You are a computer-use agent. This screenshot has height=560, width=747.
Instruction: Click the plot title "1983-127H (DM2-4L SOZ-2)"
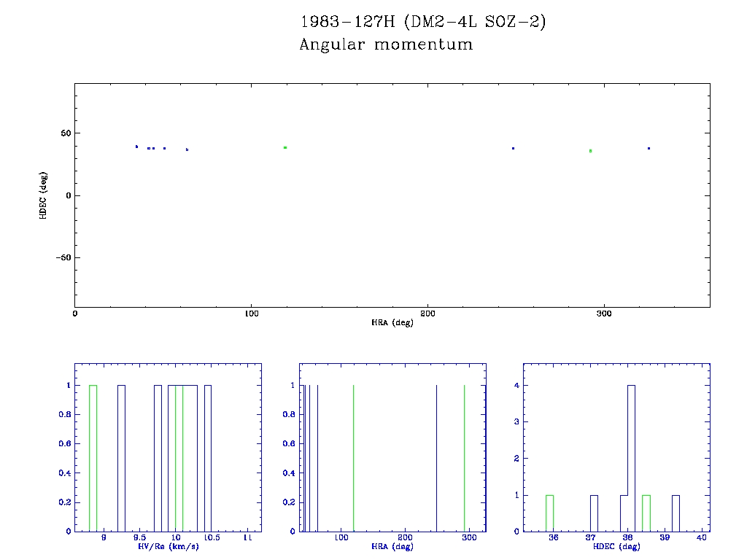(422, 23)
